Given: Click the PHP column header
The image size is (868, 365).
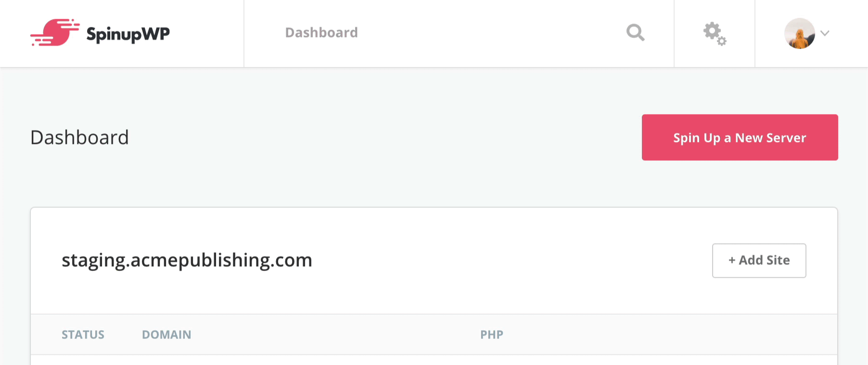Looking at the screenshot, I should (x=492, y=334).
